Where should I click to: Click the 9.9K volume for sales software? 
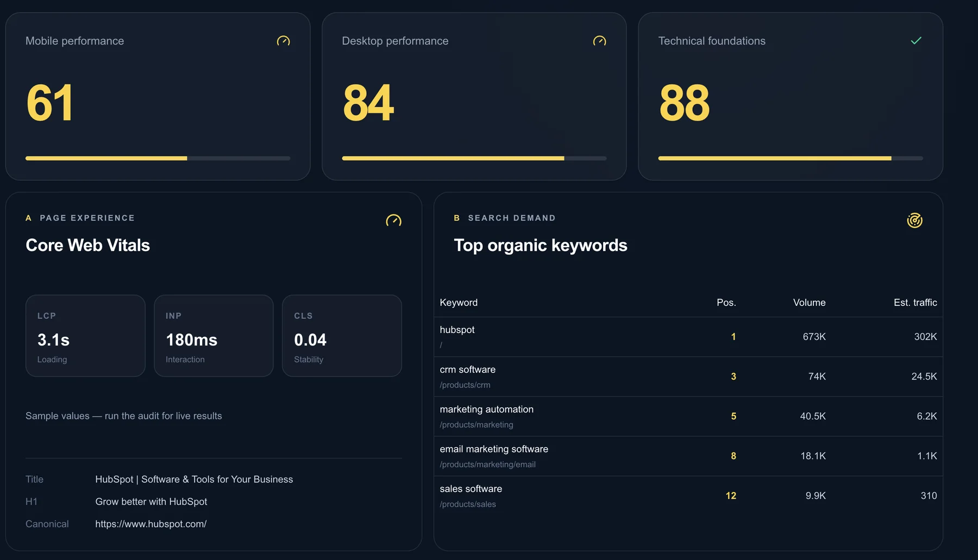click(816, 496)
